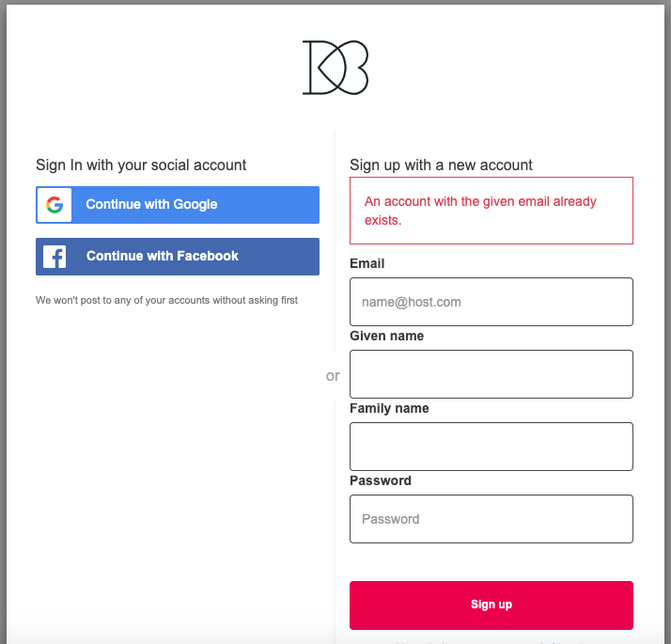The width and height of the screenshot is (671, 644).
Task: Select the Family name text box
Action: (x=491, y=447)
